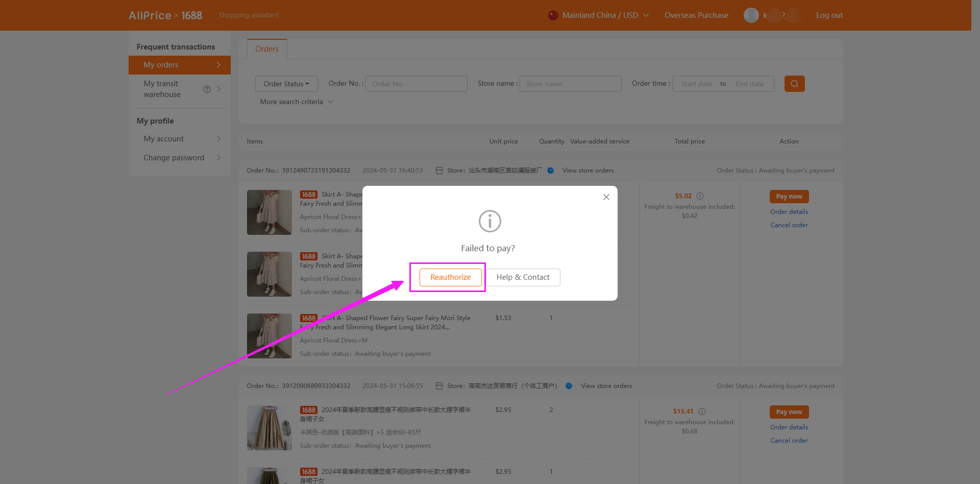980x484 pixels.
Task: Click Cancel order for $15.41 order
Action: (789, 441)
